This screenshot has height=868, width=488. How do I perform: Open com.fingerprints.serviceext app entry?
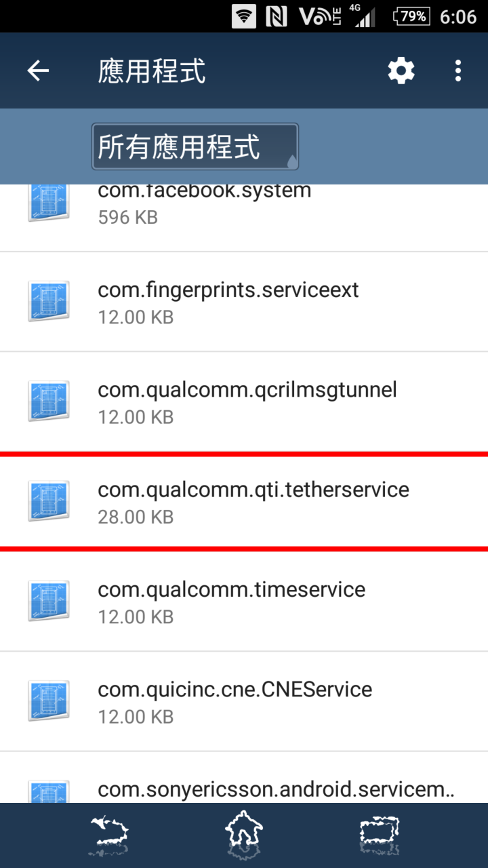click(x=244, y=302)
